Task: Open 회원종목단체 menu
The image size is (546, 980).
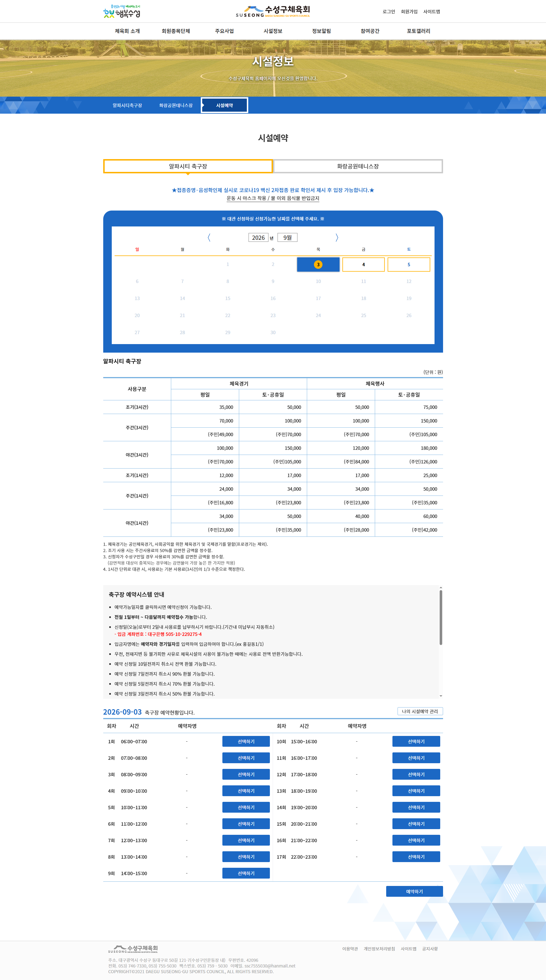Action: click(x=176, y=31)
